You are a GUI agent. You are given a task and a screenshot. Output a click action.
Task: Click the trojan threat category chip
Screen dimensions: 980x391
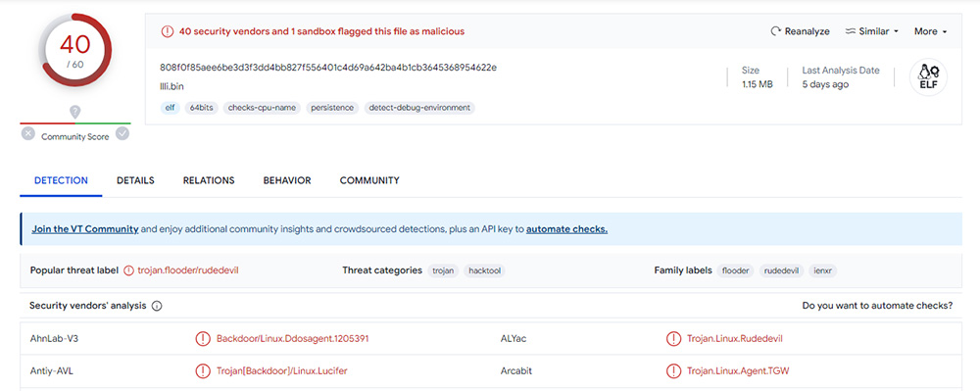pyautogui.click(x=443, y=270)
